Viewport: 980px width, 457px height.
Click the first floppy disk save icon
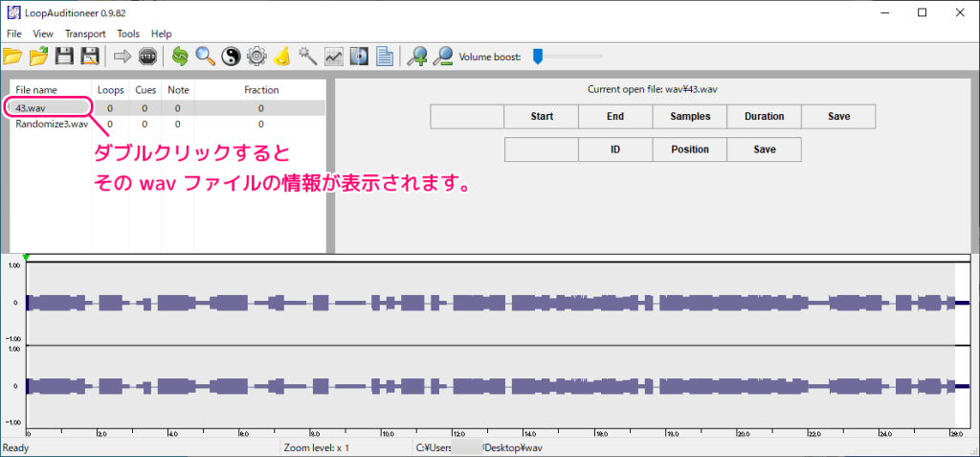[x=64, y=57]
